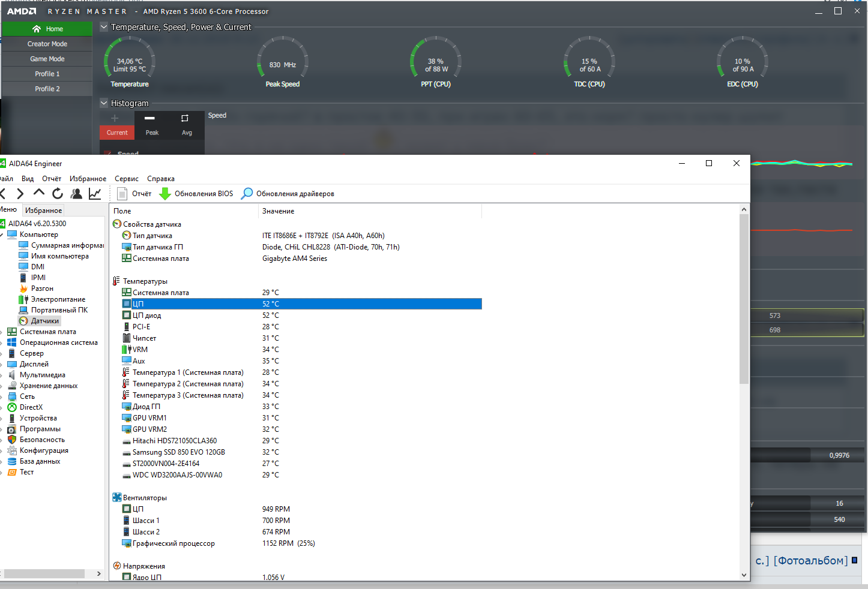The width and height of the screenshot is (868, 589).
Task: Open the Справка menu in AIDA64
Action: click(x=161, y=179)
